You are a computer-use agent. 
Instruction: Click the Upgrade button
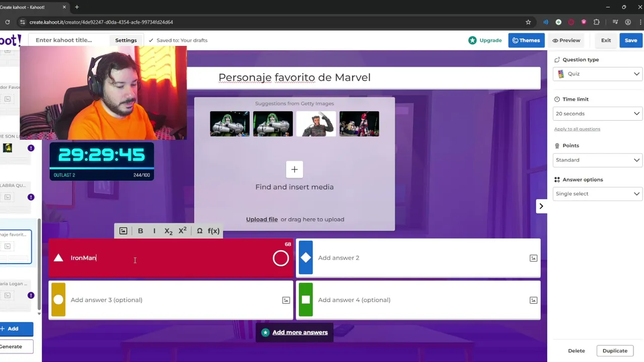click(485, 40)
